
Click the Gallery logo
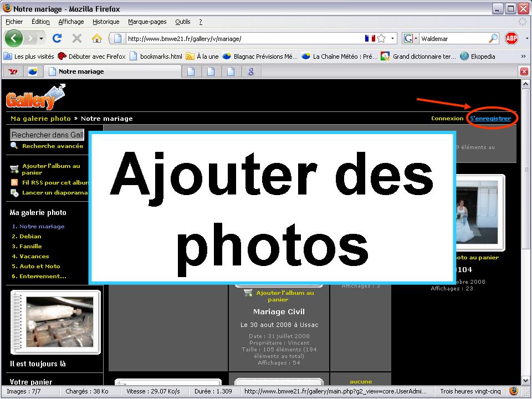[34, 99]
